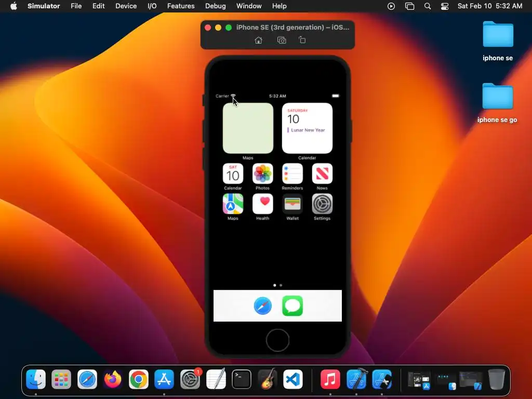Open Xcode from the Dock
Screen dimensions: 532x399
tap(356, 379)
